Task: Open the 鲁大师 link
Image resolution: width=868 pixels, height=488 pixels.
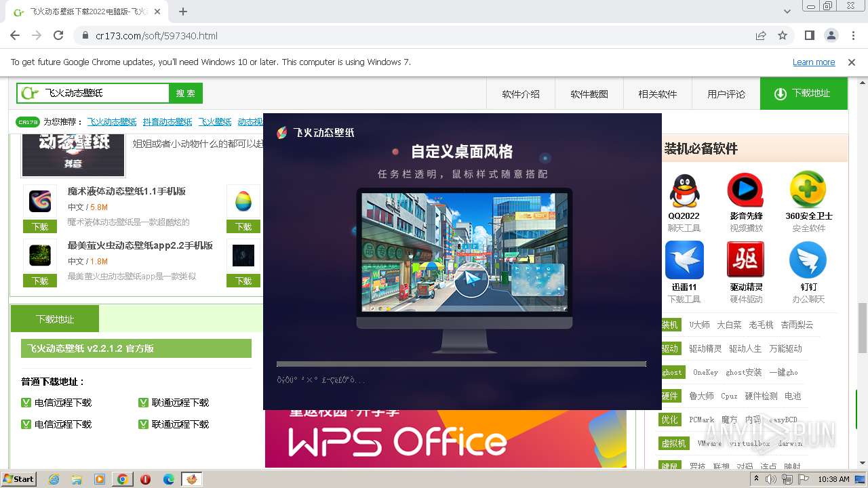Action: click(701, 396)
